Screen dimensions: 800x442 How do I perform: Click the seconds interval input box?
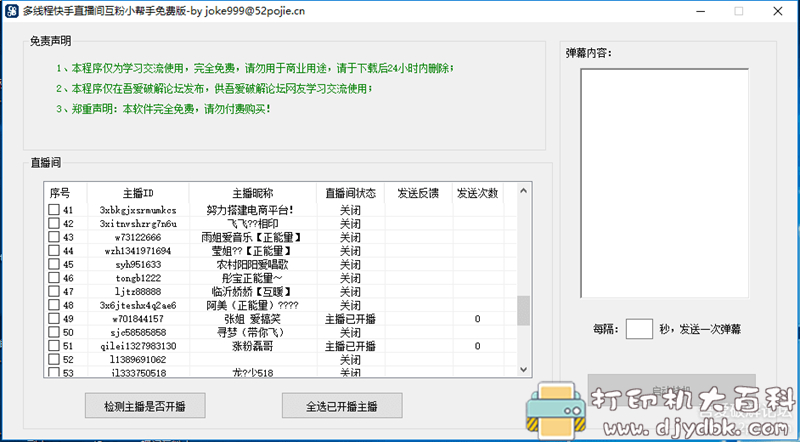(x=639, y=329)
